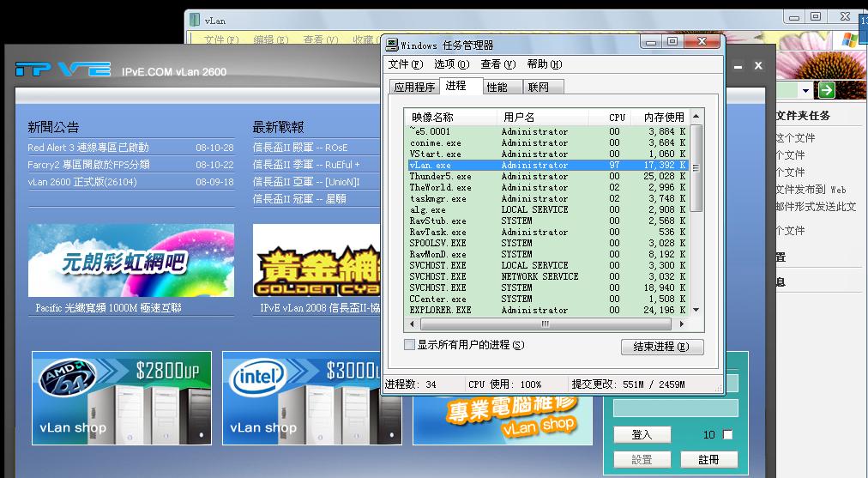Open battle report 信長盃II 季軍 -- RuEful +

[x=306, y=165]
